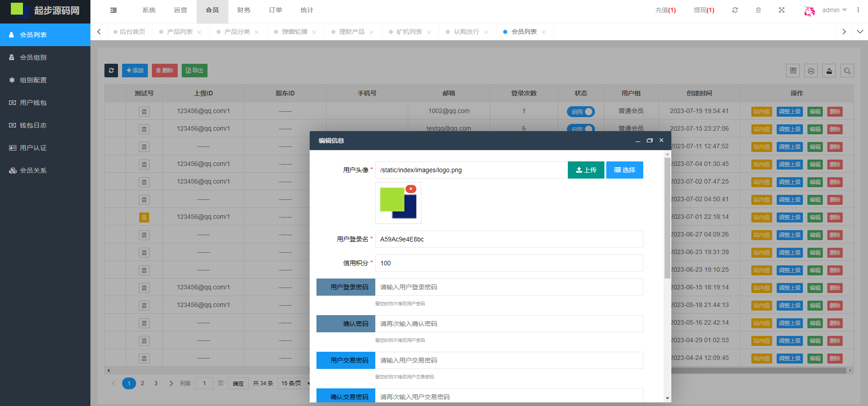The width and height of the screenshot is (868, 406).
Task: Open the table search icon button
Action: pyautogui.click(x=847, y=71)
